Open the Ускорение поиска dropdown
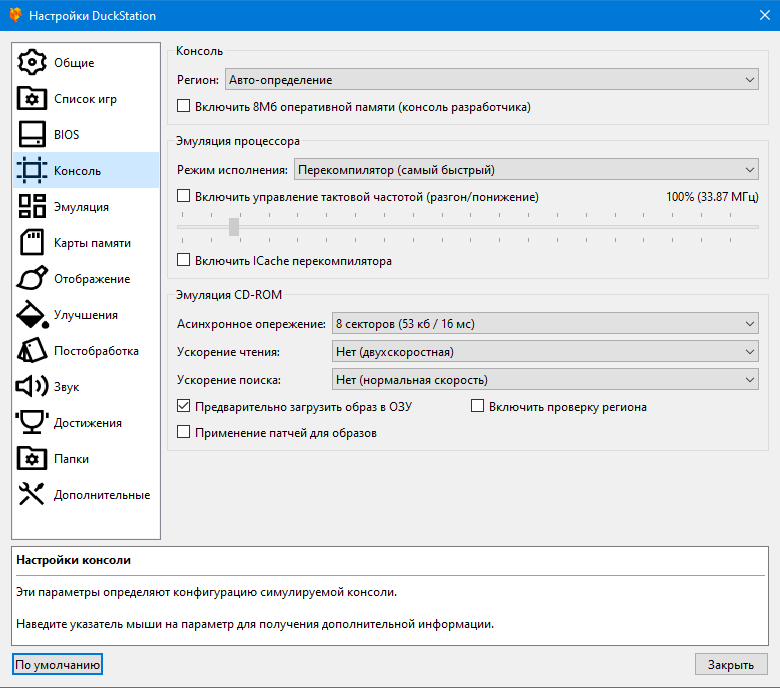This screenshot has width=780, height=688. (x=545, y=380)
